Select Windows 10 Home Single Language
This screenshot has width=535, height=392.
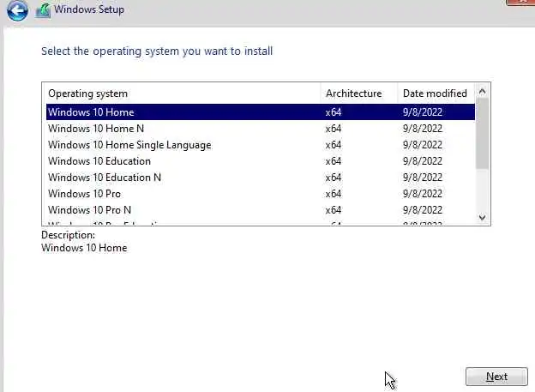(261, 145)
